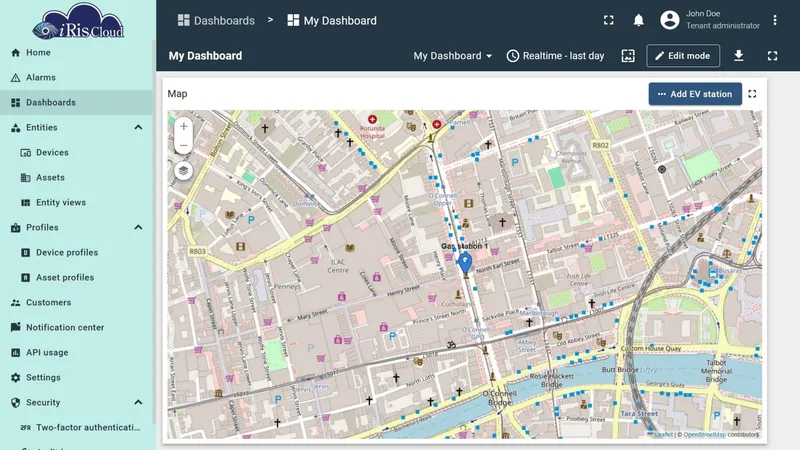Toggle fullscreen from the top bar
The image size is (800, 450).
[609, 20]
